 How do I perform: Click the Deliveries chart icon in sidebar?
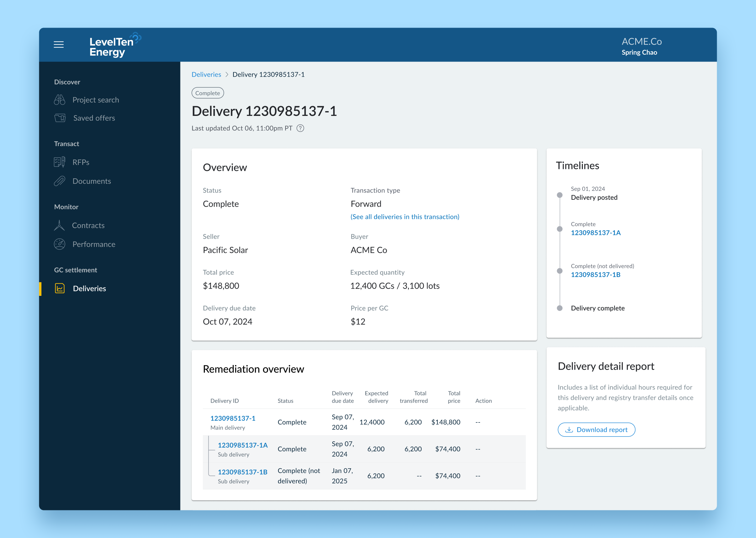(x=60, y=288)
